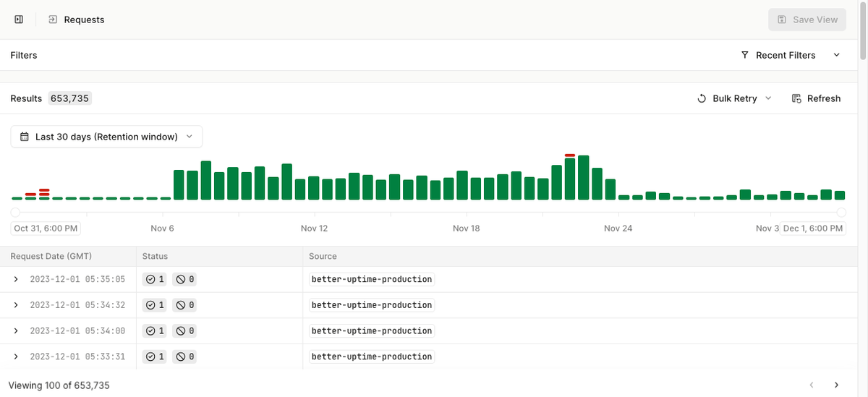
Task: Click failed count badge for 05:34:32 request
Action: (185, 305)
